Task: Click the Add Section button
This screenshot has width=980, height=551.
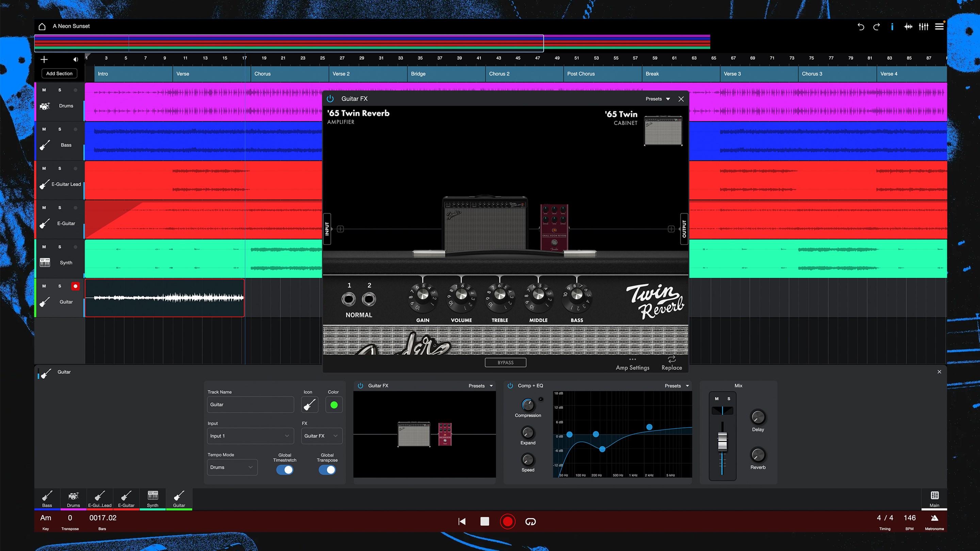Action: coord(59,73)
